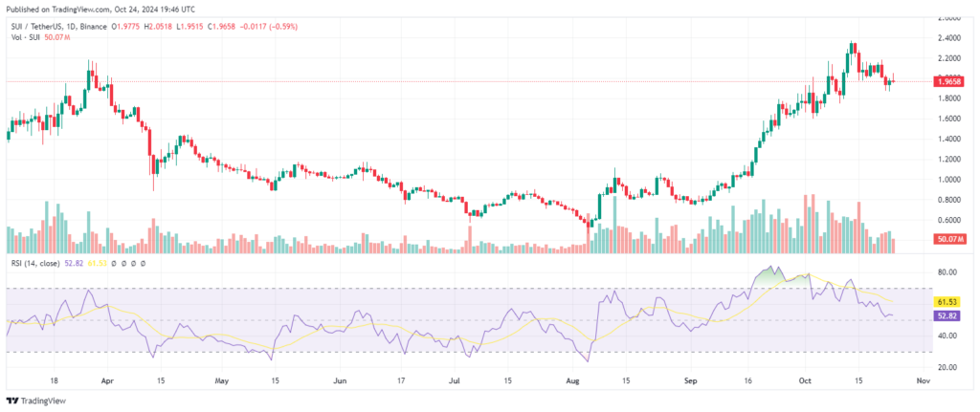Click the Aug label on the time axis
Viewport: 980px width, 412px height.
[572, 379]
